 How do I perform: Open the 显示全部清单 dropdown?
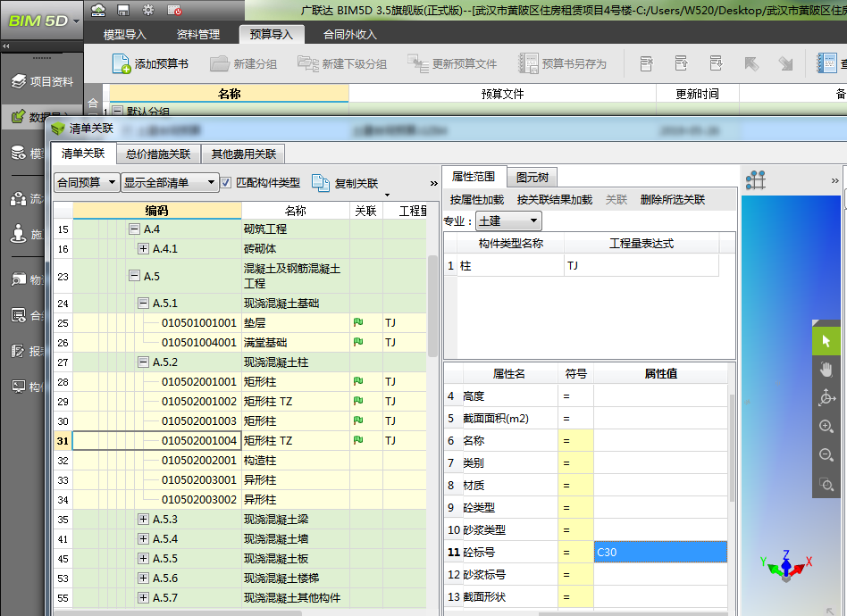(170, 182)
